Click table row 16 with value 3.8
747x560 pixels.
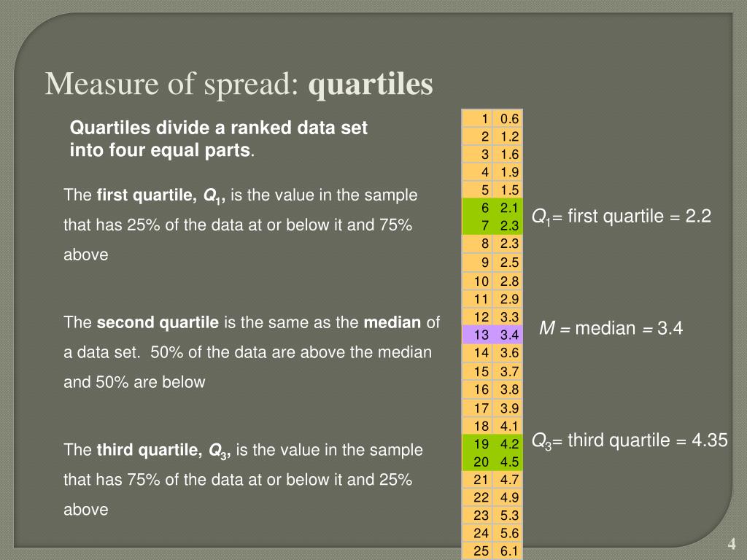[492, 389]
